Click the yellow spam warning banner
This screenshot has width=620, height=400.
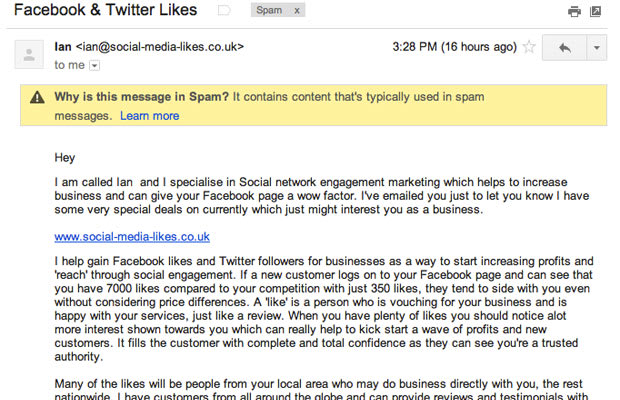tap(314, 105)
